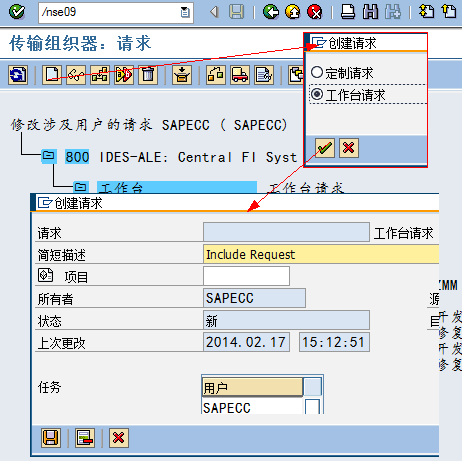
Task: Click the command field containing /nse09
Action: point(116,13)
